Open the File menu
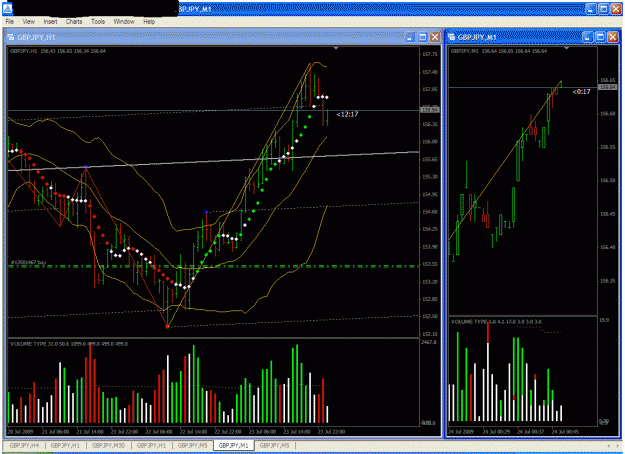The height and width of the screenshot is (454, 625). (10, 22)
